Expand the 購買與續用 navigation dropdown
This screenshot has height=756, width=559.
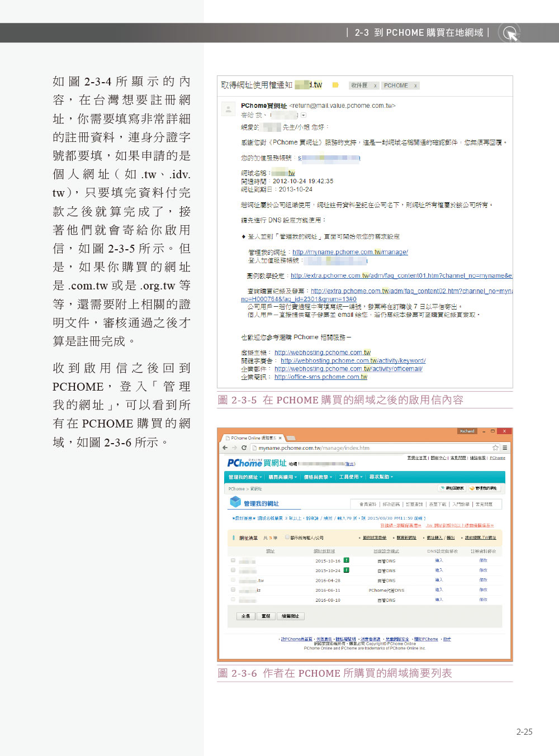pyautogui.click(x=282, y=477)
